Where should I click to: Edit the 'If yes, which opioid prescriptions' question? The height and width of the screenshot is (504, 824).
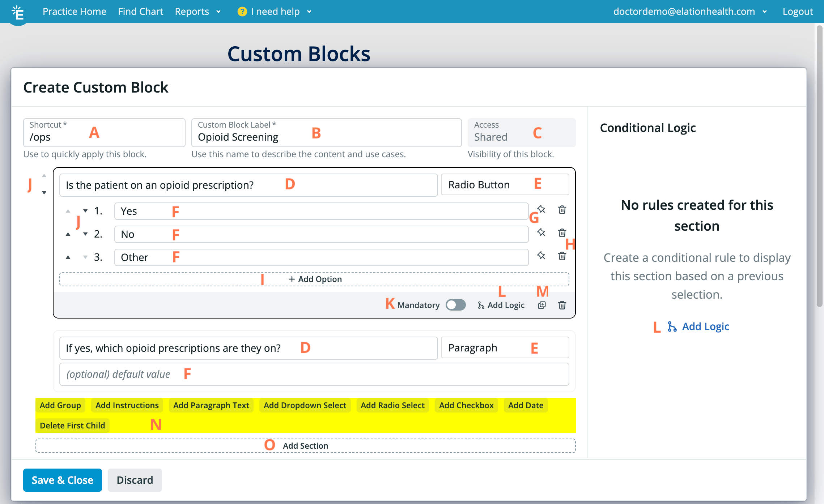pos(249,348)
